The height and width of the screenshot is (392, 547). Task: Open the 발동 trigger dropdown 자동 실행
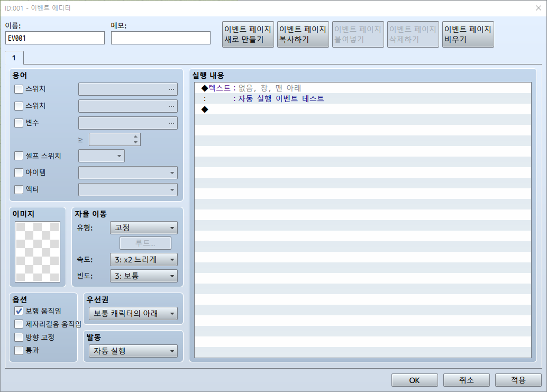click(133, 351)
